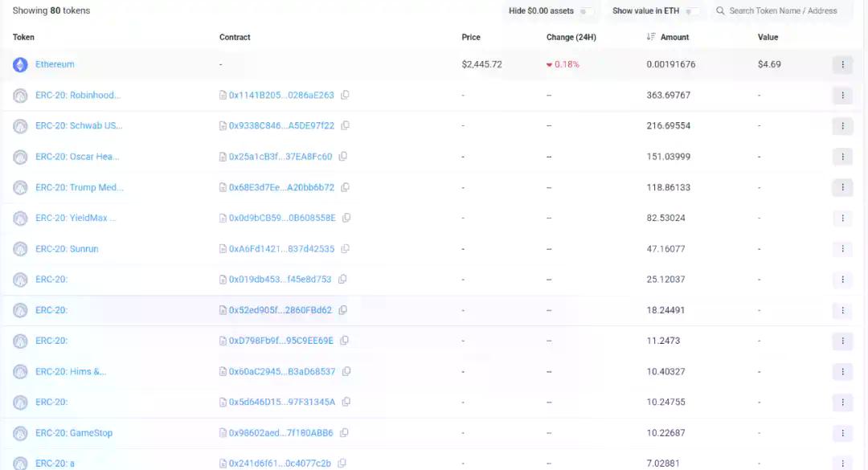
Task: Click the Price column header
Action: point(471,37)
